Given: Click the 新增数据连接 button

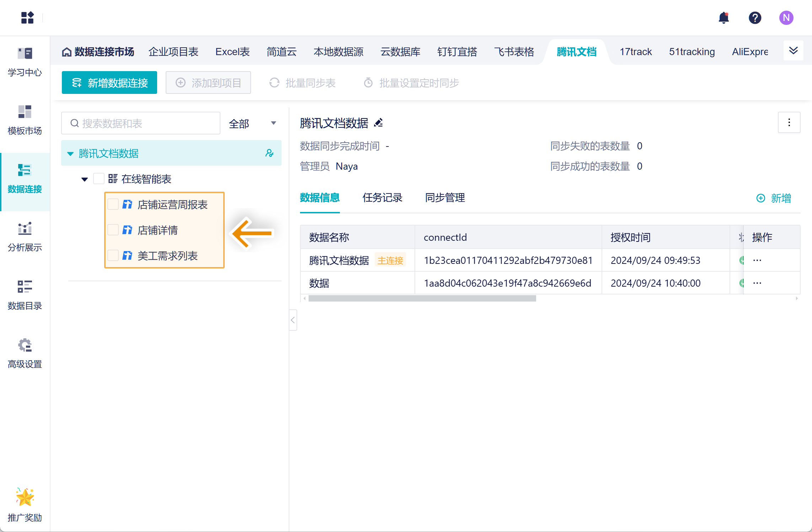Looking at the screenshot, I should (x=109, y=83).
